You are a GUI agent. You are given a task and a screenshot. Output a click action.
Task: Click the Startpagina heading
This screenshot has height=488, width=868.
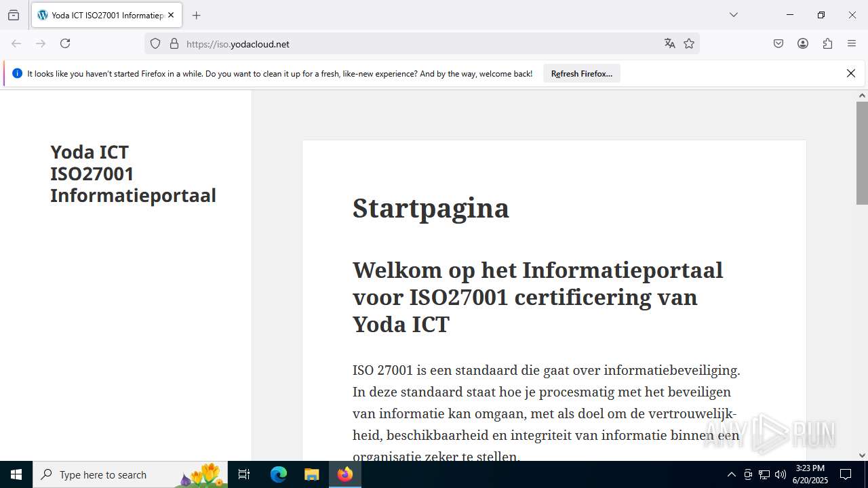(x=431, y=207)
